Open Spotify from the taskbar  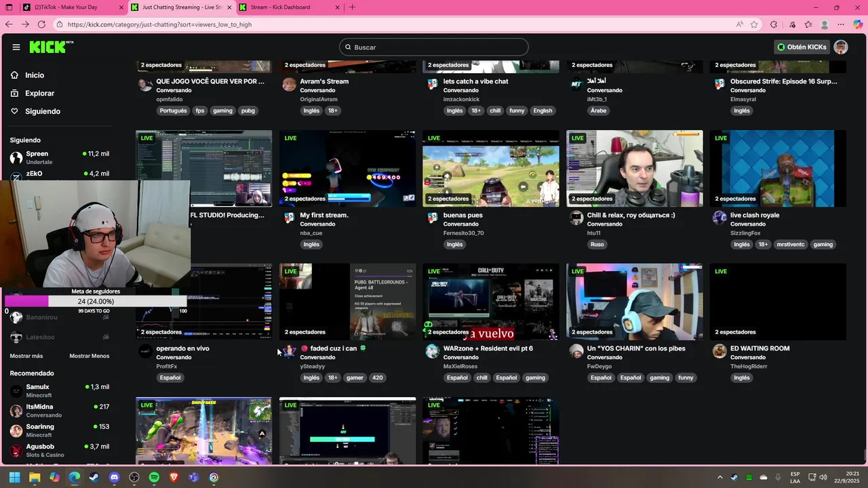154,477
